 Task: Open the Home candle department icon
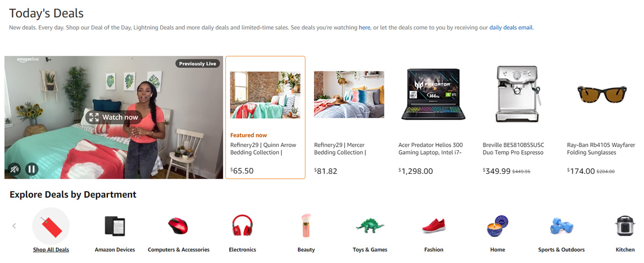click(x=497, y=226)
